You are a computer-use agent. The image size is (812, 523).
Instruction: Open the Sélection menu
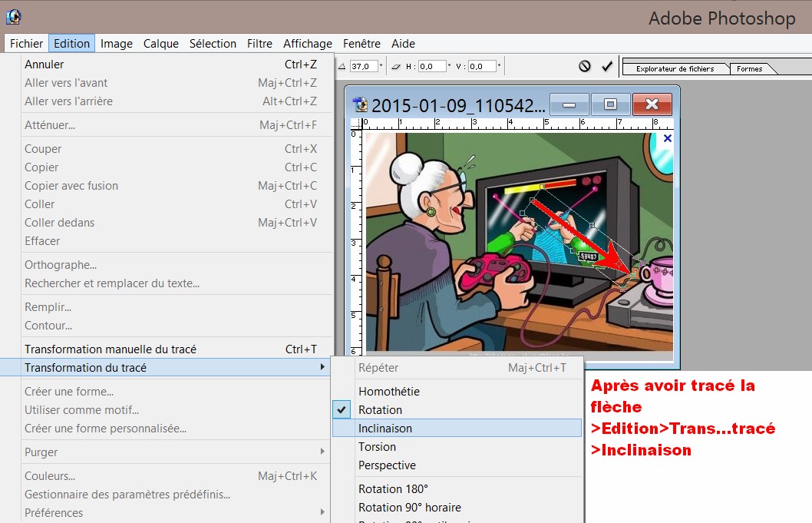213,44
